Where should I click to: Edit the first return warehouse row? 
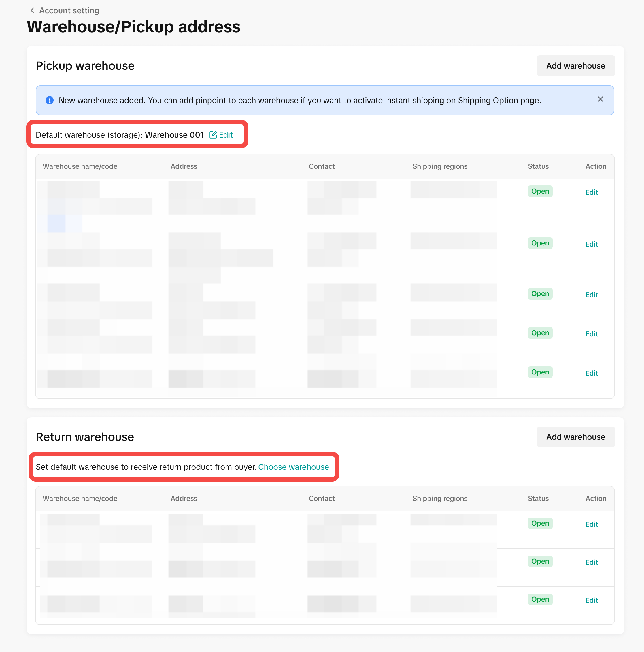[591, 524]
